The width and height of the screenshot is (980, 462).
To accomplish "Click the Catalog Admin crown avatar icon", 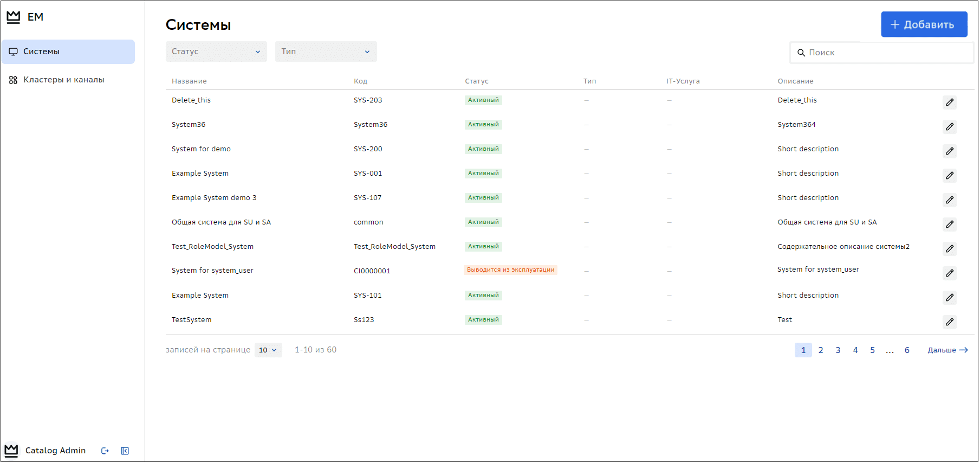I will tap(11, 451).
